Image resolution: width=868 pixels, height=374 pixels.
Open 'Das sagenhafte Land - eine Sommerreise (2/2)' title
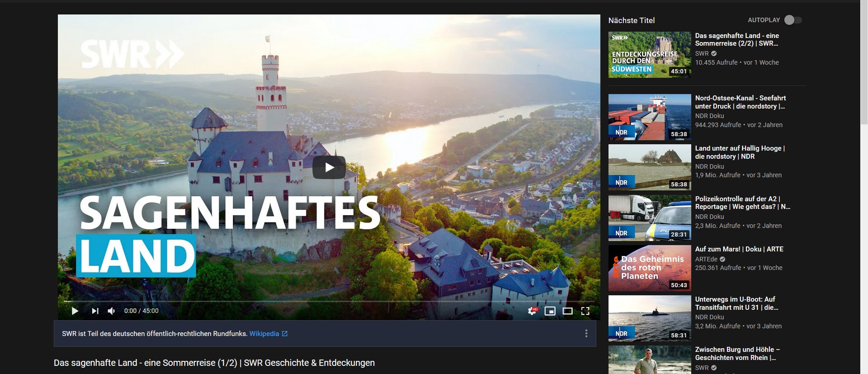pos(737,39)
